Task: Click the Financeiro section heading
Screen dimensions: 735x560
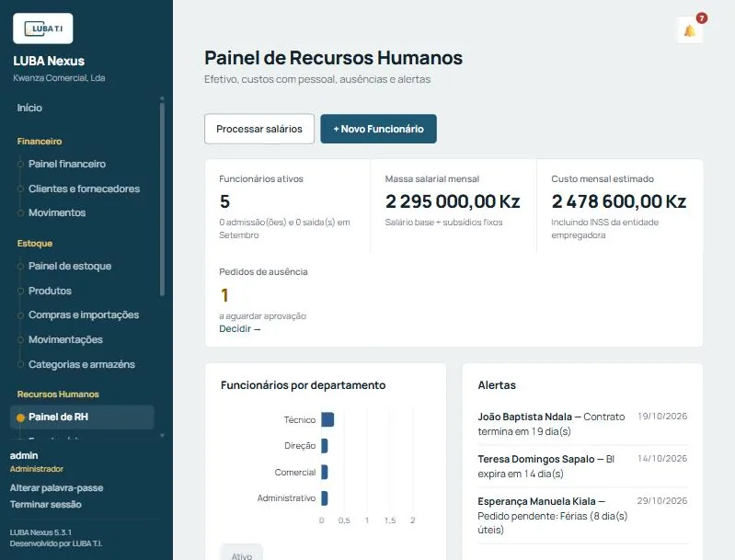Action: click(x=40, y=142)
